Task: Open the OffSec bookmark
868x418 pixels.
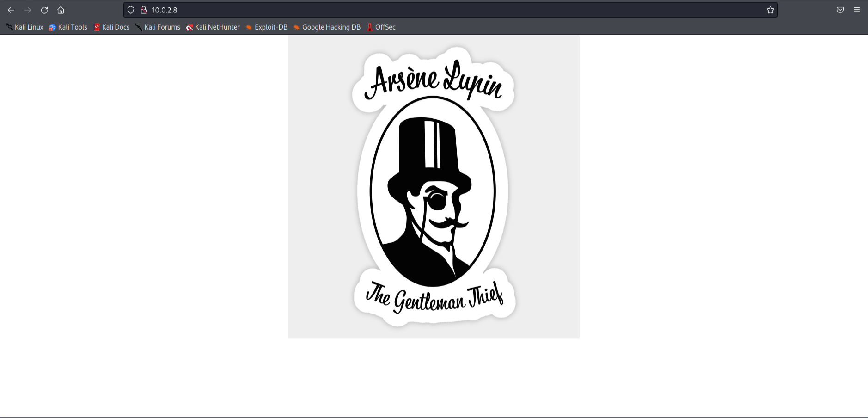Action: [381, 27]
